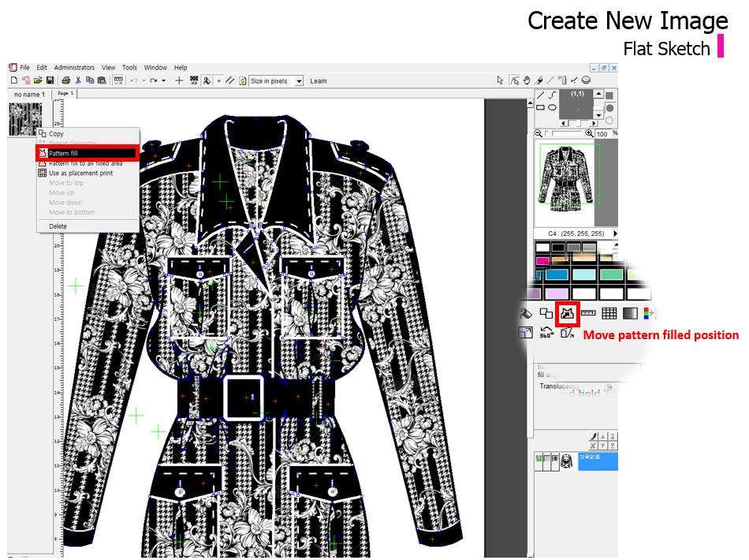Select the hand pan tool
Image resolution: width=749 pixels, height=560 pixels.
point(527,80)
